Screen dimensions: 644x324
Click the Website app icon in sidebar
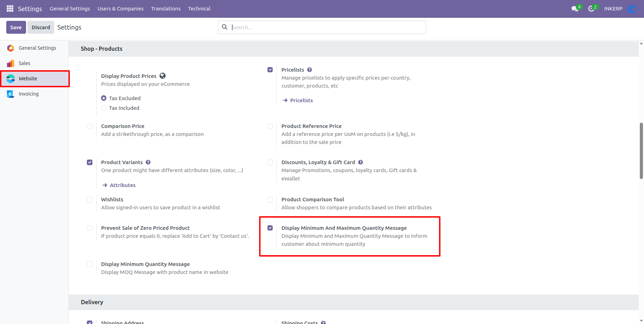[11, 79]
